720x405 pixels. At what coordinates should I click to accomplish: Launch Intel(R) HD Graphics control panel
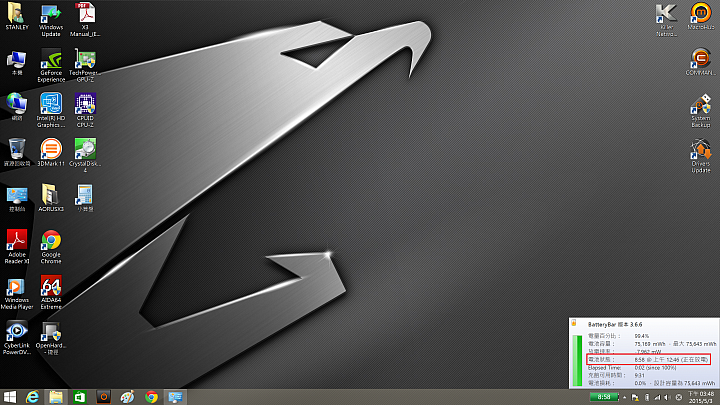pos(51,110)
